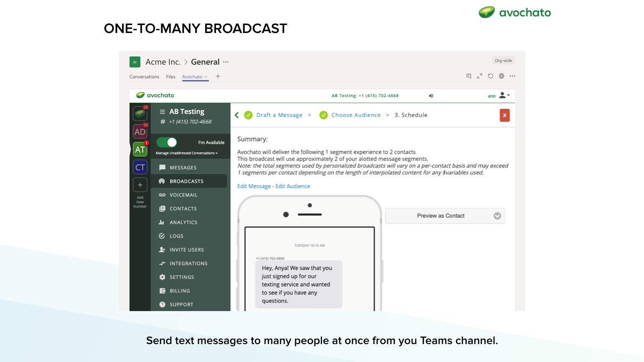The image size is (644, 362).
Task: Open the tab conversation chat icon
Action: tap(469, 76)
